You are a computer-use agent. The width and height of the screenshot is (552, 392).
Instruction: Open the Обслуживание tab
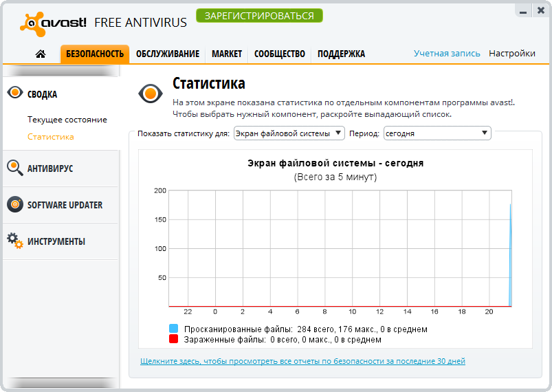tap(168, 54)
